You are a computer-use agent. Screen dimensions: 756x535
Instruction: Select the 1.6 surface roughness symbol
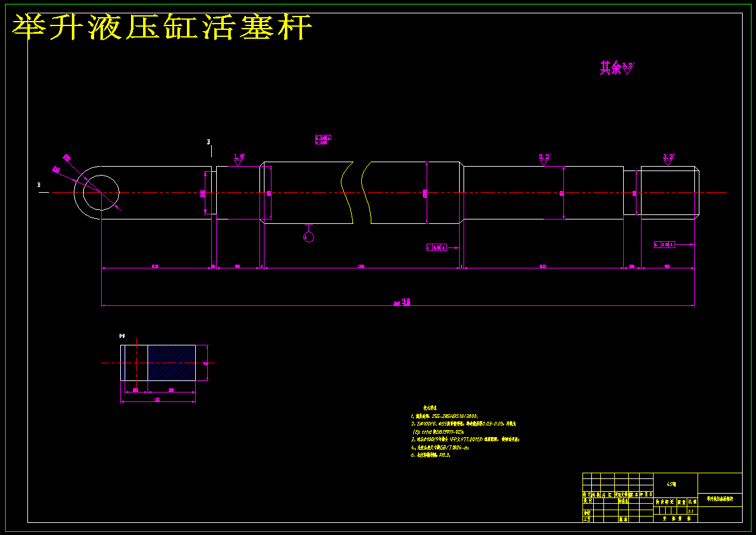coord(239,159)
